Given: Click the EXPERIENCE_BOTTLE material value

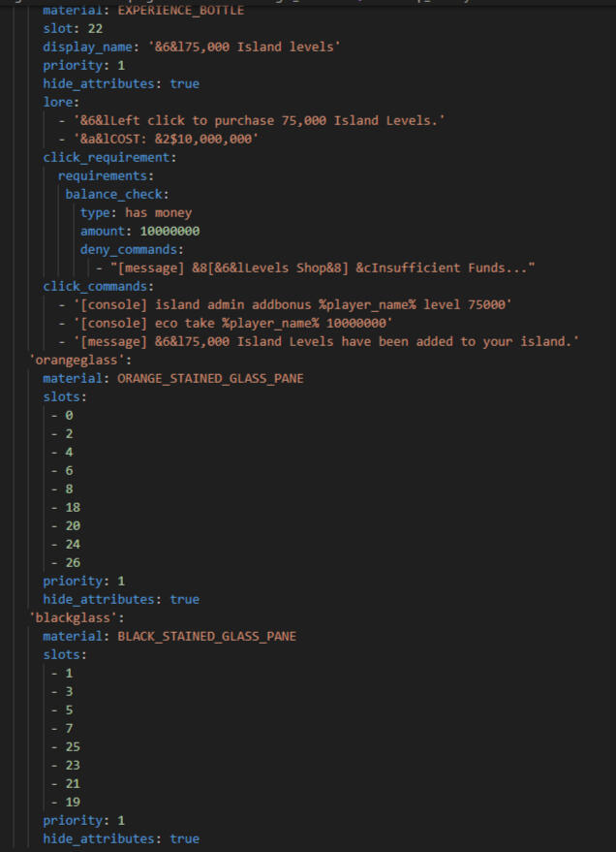Looking at the screenshot, I should pyautogui.click(x=180, y=11).
